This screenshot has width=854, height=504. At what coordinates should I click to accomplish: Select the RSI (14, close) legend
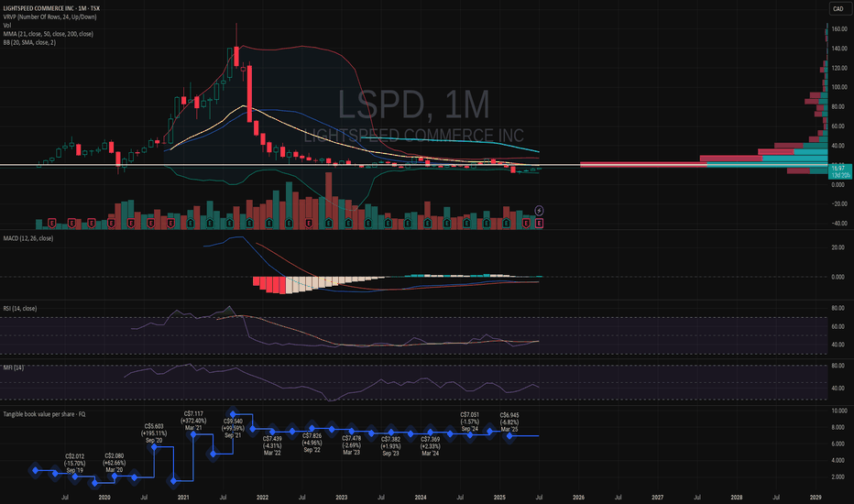[20, 309]
